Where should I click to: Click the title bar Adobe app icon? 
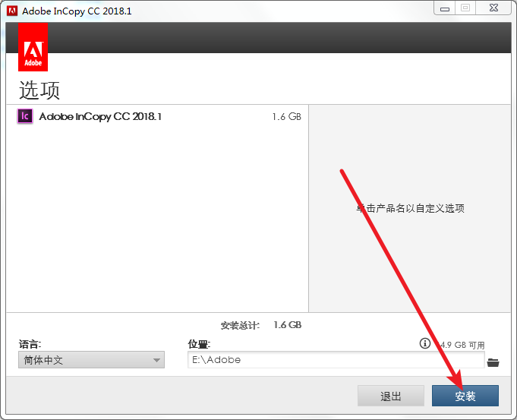pyautogui.click(x=12, y=11)
